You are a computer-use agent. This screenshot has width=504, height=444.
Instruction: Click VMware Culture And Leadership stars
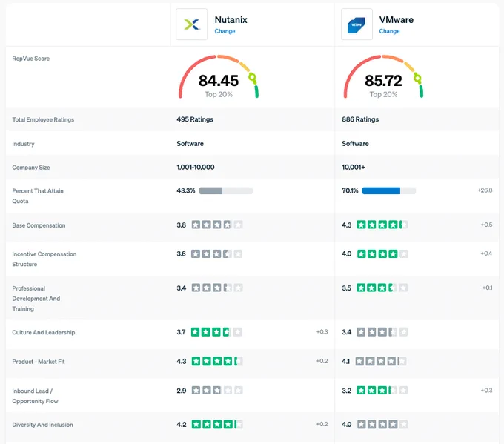(382, 332)
